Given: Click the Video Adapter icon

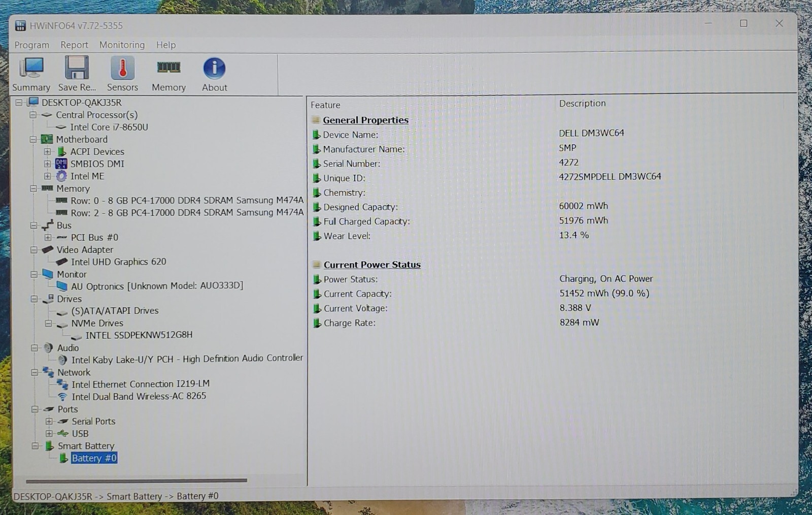Looking at the screenshot, I should pos(48,249).
